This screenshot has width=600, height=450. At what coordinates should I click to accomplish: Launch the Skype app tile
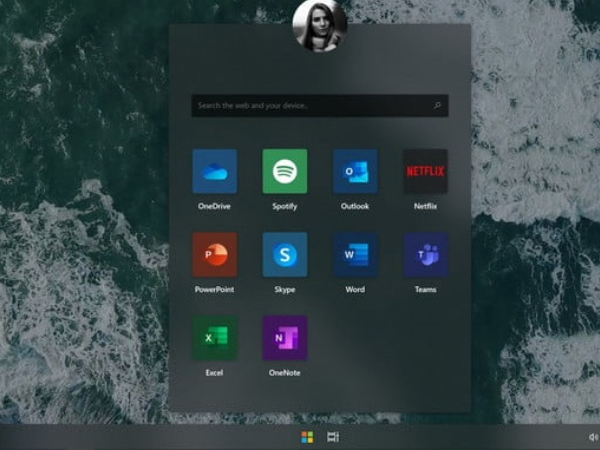(x=285, y=254)
